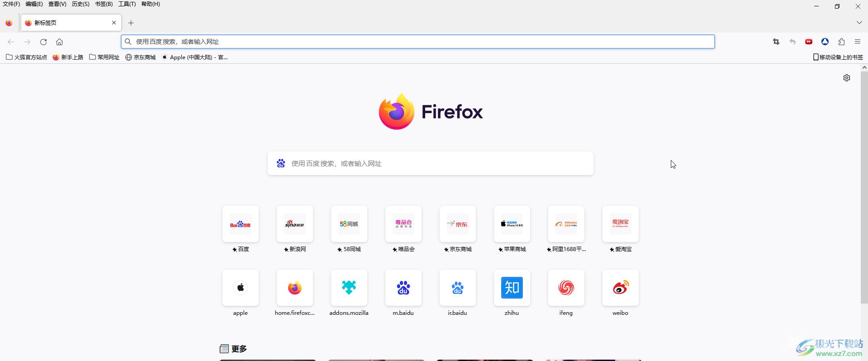Open a new tab with plus button
Viewport: 868px width, 361px height.
(131, 23)
